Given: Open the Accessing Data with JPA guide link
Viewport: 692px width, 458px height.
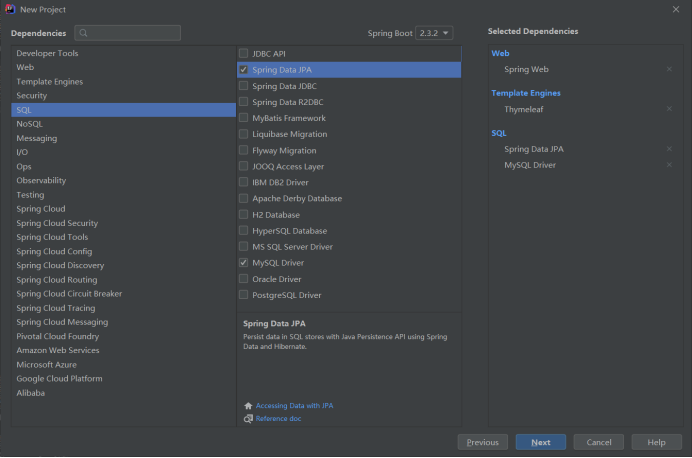Looking at the screenshot, I should point(294,406).
